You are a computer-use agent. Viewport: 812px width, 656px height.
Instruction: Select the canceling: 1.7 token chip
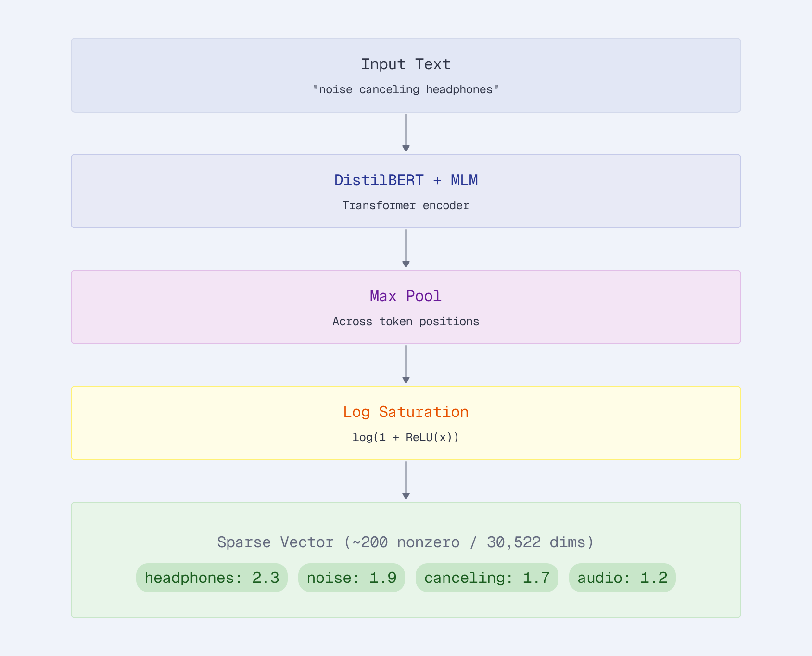(487, 578)
